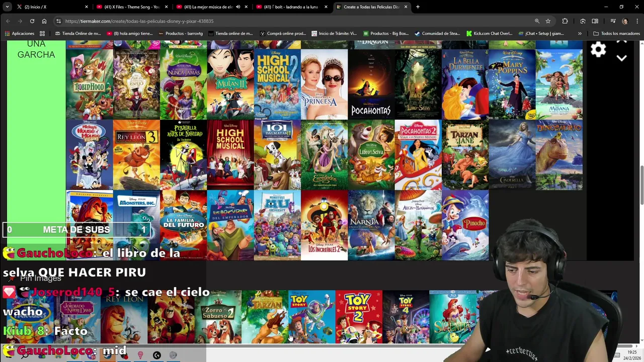The height and width of the screenshot is (362, 644).
Task: Open the Todos los marcadores folder
Action: click(616, 34)
